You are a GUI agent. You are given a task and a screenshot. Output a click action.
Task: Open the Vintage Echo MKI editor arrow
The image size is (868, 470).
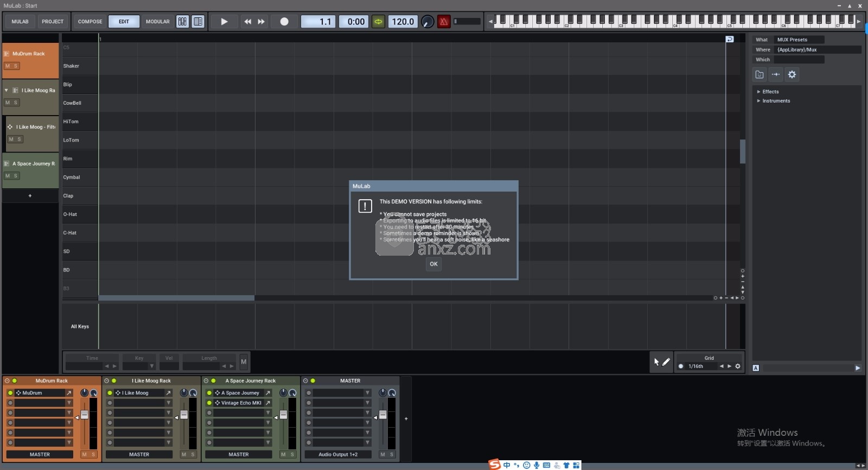pos(267,403)
